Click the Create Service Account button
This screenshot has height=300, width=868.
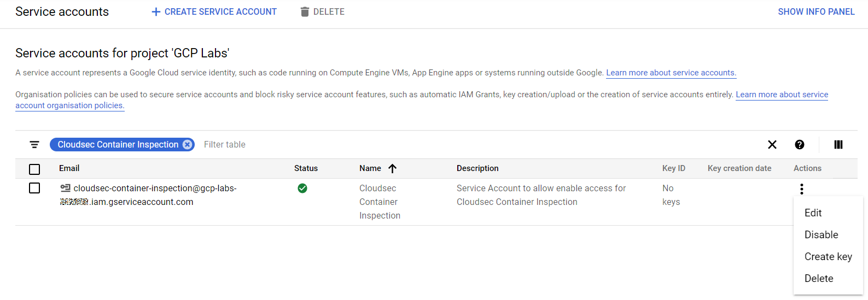[x=214, y=12]
